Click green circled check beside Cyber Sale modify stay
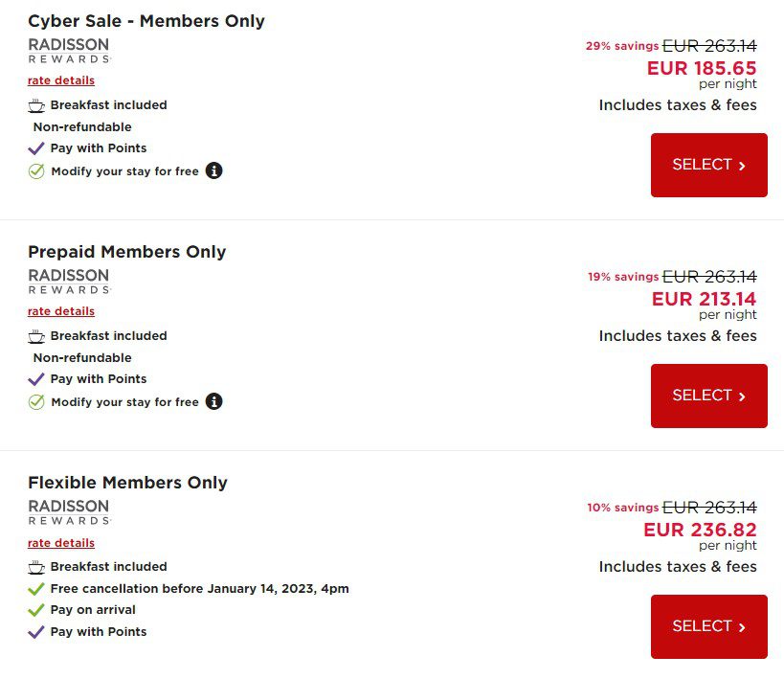The image size is (784, 679). [36, 171]
